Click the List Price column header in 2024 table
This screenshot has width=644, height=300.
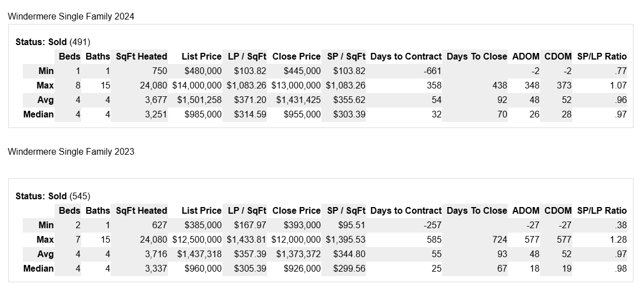[201, 56]
